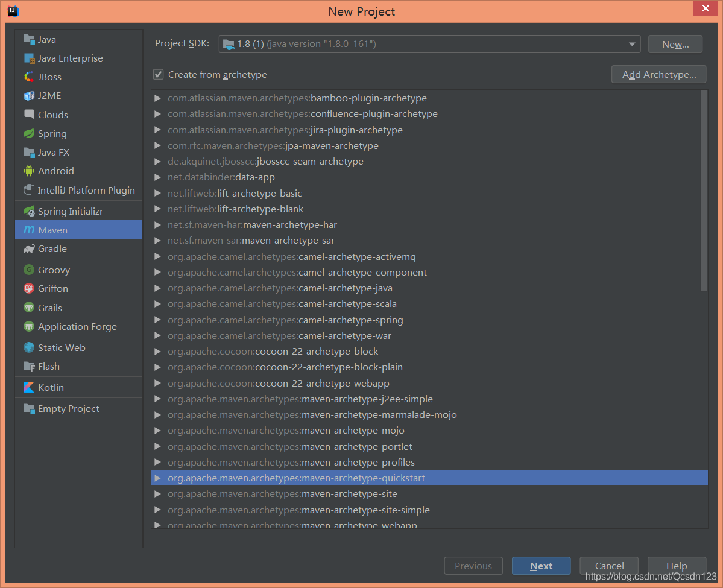Screen dimensions: 723x588
Task: Click the Empty Project folder icon
Action: [x=29, y=409]
